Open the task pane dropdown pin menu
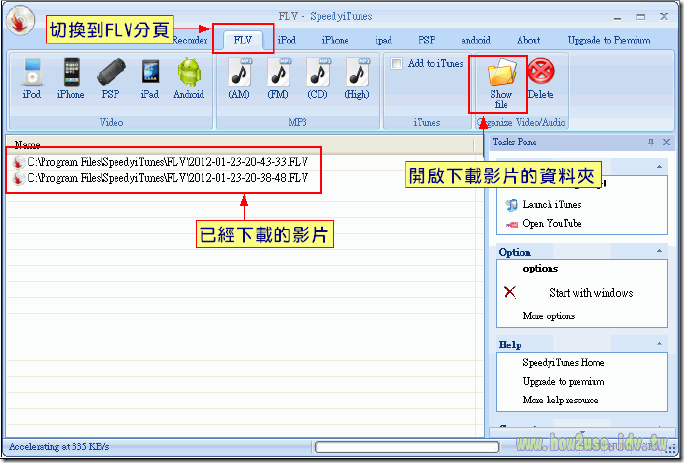This screenshot has height=463, width=684. (651, 143)
